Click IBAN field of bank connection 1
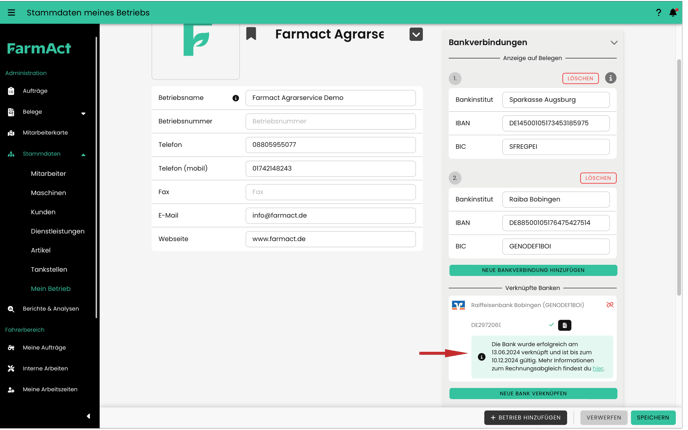Viewport: 688px width, 430px height. pyautogui.click(x=555, y=124)
